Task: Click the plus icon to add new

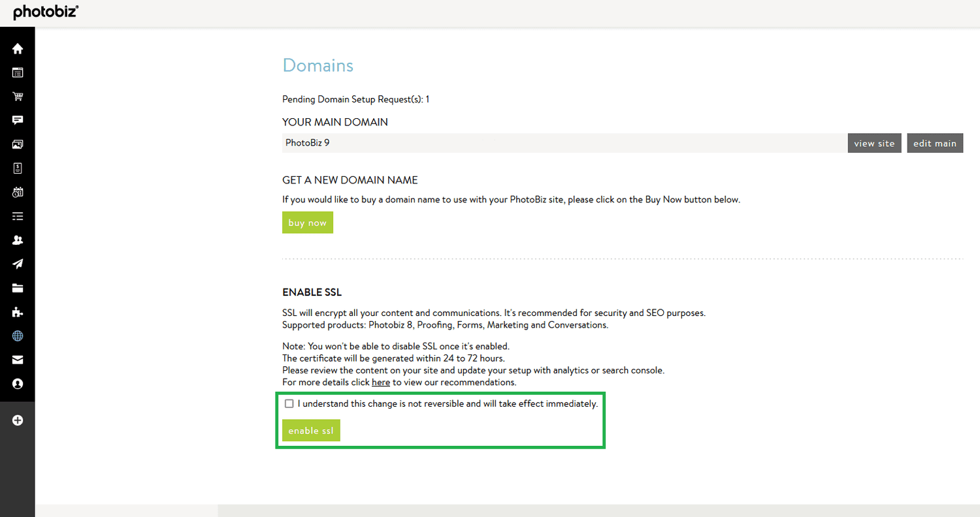Action: point(17,420)
